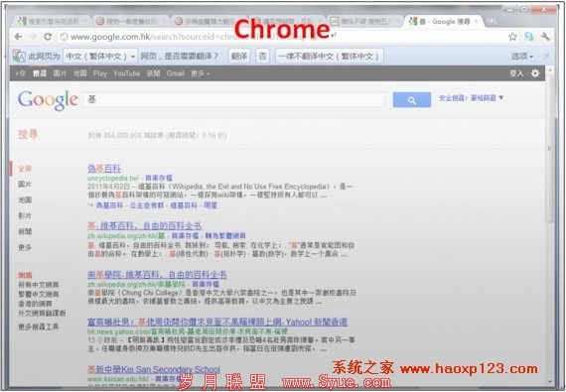Reload the page with refresh icon
The width and height of the screenshot is (566, 392).
point(48,37)
